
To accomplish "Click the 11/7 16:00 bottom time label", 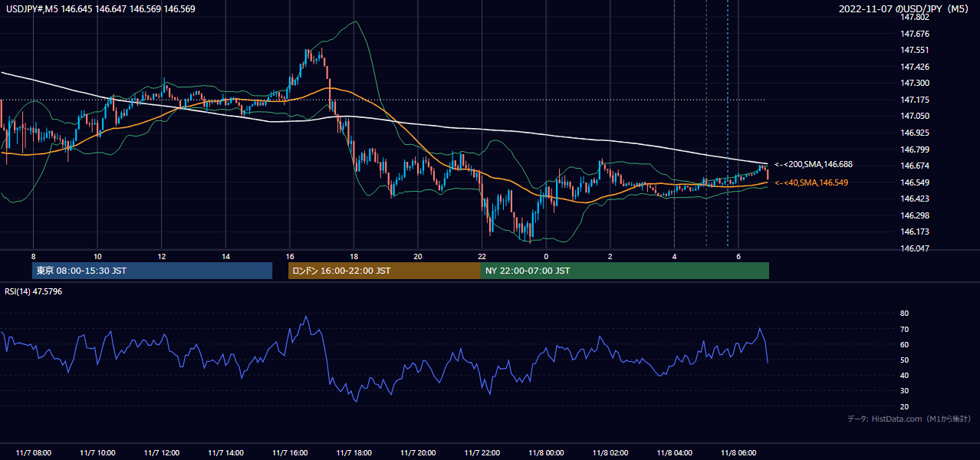I will pyautogui.click(x=290, y=452).
